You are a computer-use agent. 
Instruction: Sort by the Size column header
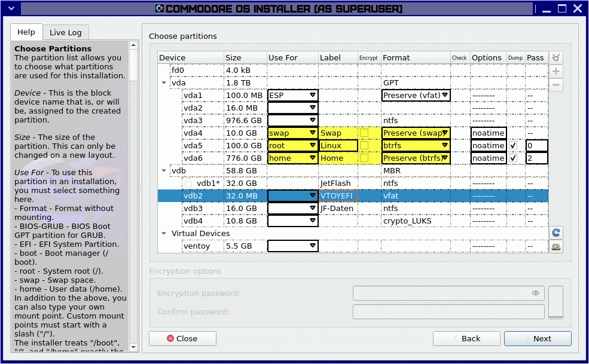[x=245, y=57]
